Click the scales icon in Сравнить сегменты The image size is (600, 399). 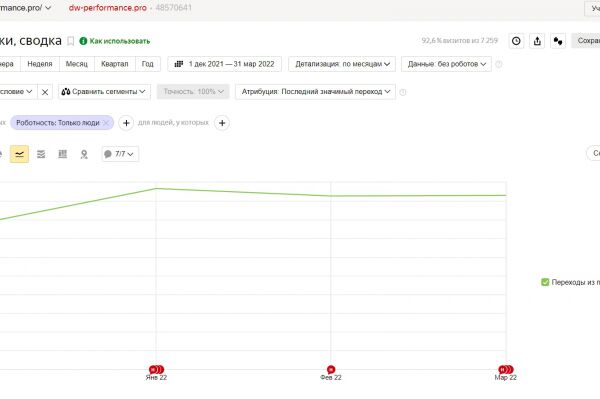coord(66,92)
